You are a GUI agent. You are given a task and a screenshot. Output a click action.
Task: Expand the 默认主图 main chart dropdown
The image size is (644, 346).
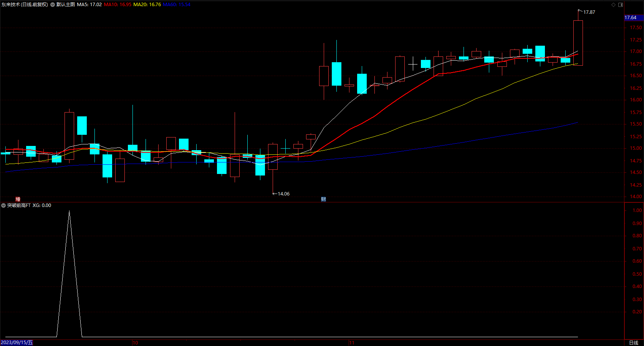(53, 5)
